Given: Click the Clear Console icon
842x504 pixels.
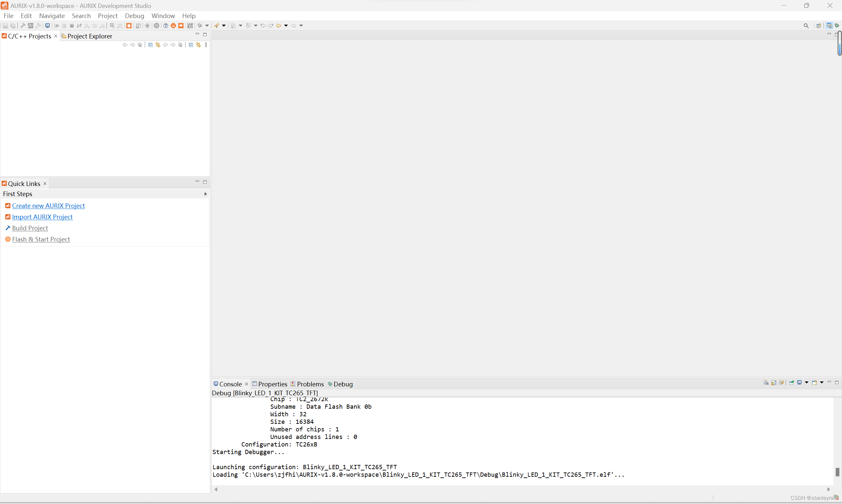Looking at the screenshot, I should (766, 382).
